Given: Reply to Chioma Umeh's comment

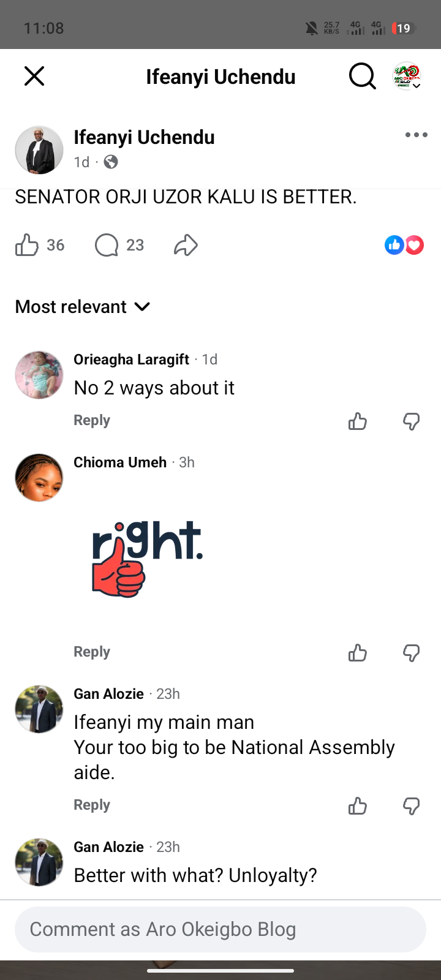Looking at the screenshot, I should (x=92, y=652).
